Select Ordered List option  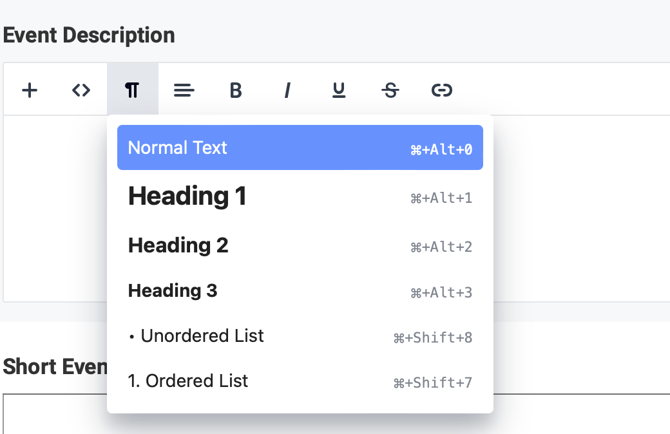[x=300, y=381]
